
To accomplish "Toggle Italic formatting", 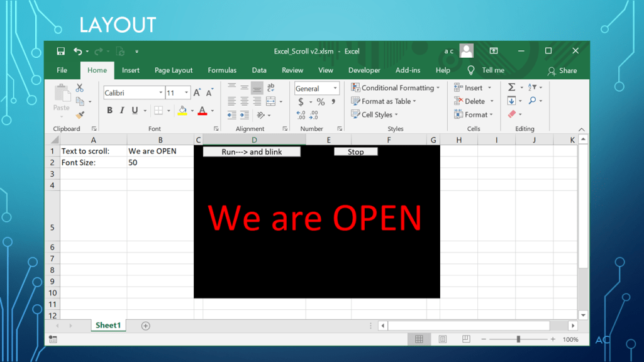I will (121, 109).
